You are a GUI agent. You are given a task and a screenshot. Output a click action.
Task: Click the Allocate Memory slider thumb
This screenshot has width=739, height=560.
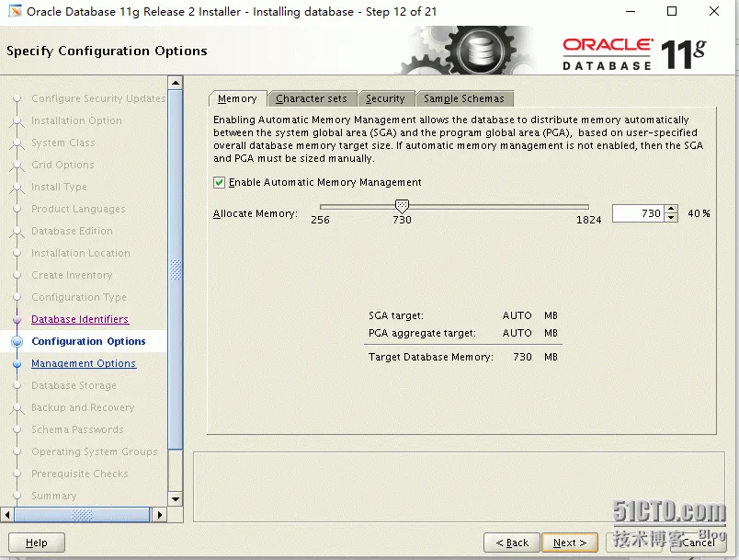tap(402, 206)
